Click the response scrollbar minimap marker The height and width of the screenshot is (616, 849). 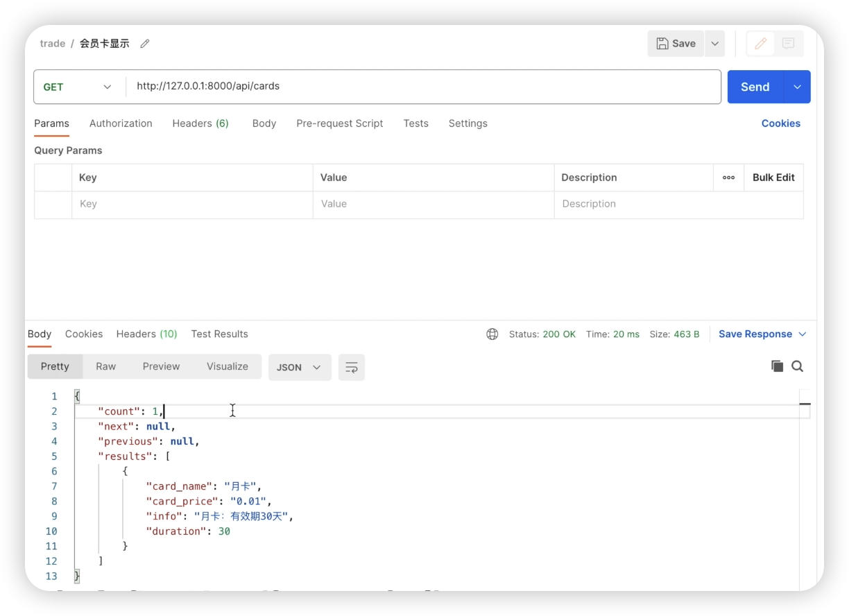point(805,404)
